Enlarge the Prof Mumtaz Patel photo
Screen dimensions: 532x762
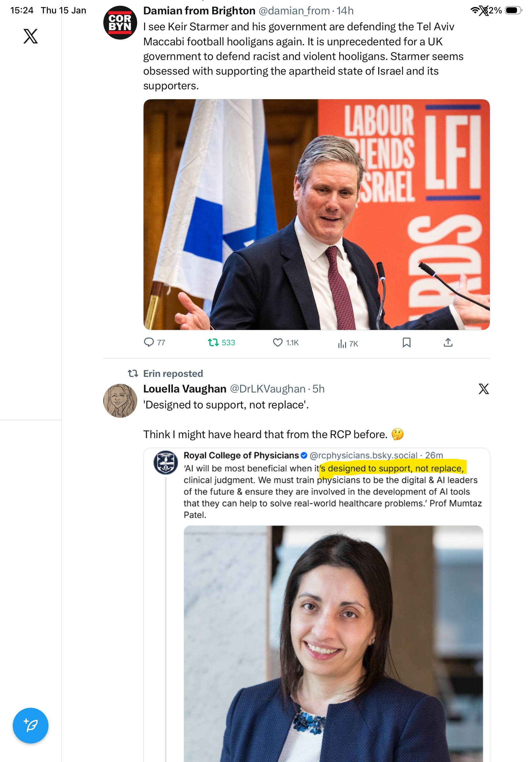[333, 643]
